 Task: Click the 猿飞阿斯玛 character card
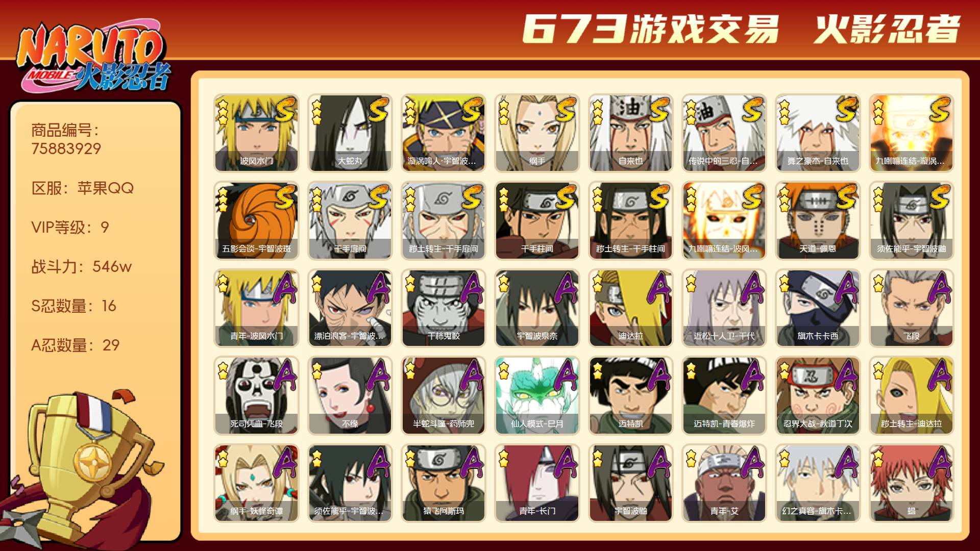pyautogui.click(x=443, y=483)
